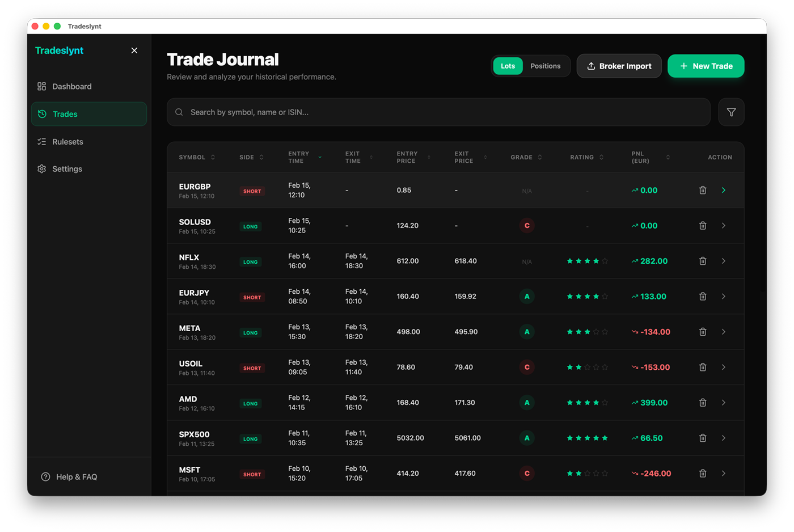Image resolution: width=794 pixels, height=532 pixels.
Task: Open USOIL trade details chevron
Action: (724, 368)
